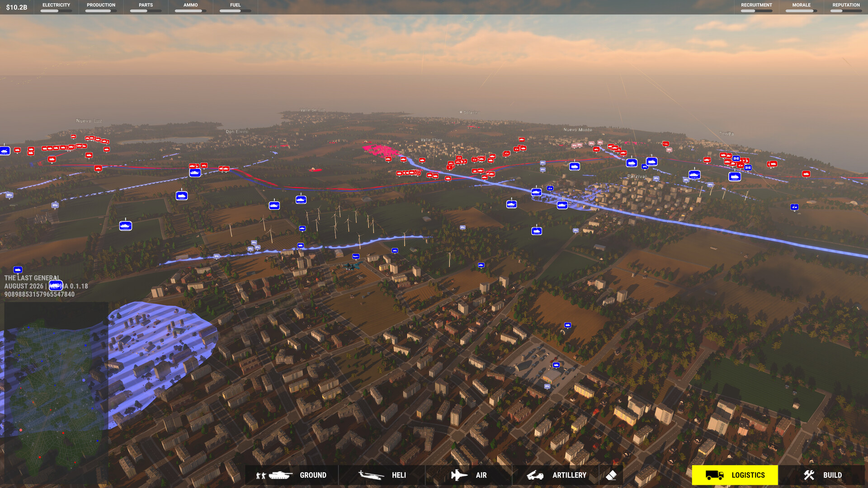
Task: Click the Nuevo Monte town label
Action: click(x=577, y=130)
